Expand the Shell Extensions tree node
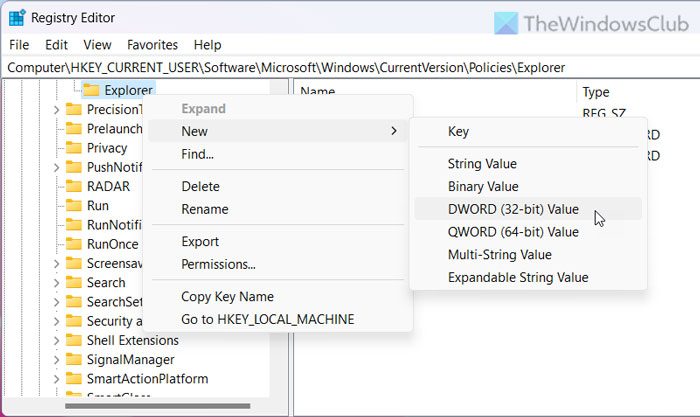Screen dimensions: 700x417 56,340
